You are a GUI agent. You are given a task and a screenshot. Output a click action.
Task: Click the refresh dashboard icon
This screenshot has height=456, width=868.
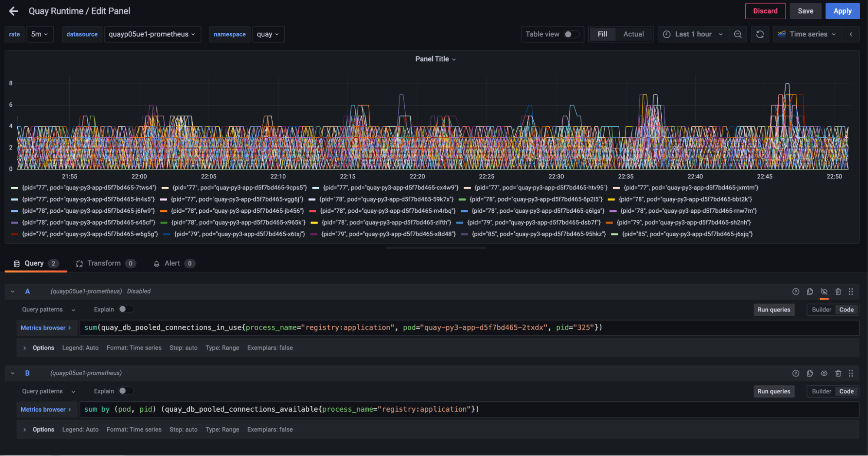click(759, 34)
